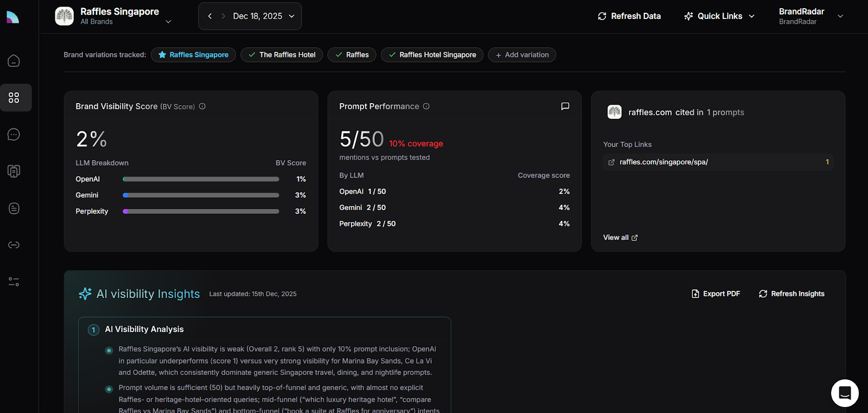Click the Export PDF document icon

[695, 294]
